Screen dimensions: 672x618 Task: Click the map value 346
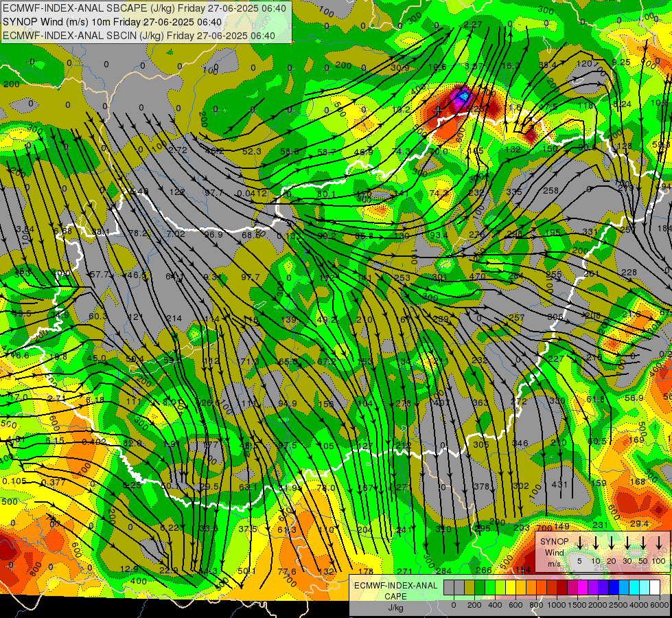(x=520, y=444)
